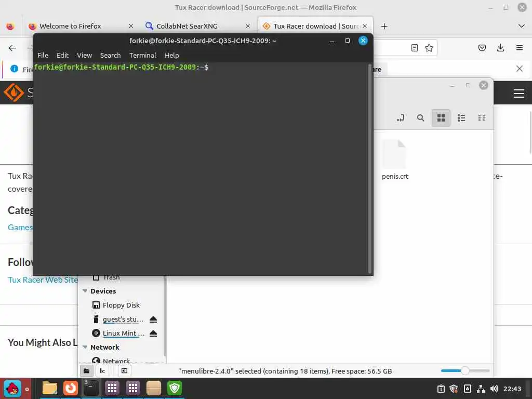The height and width of the screenshot is (399, 532).
Task: Open the volume tray icon
Action: pos(494,389)
